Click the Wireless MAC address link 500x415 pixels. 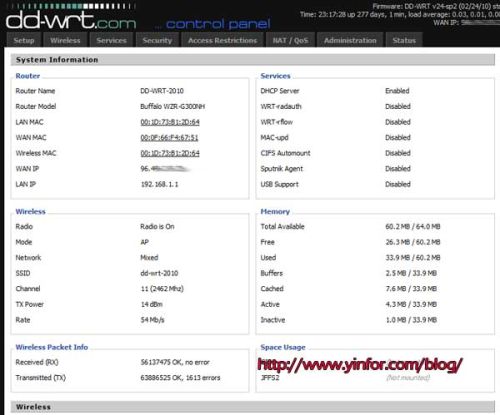point(170,153)
